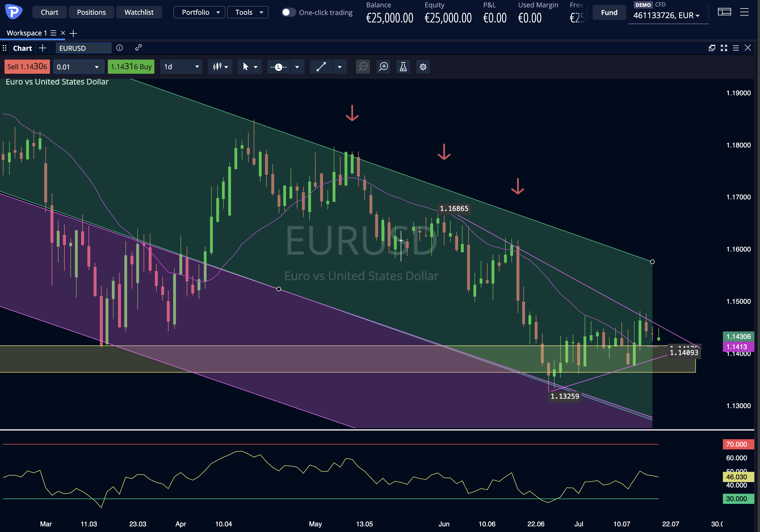This screenshot has height=532, width=760.
Task: Click the 1.16865 price label
Action: point(454,209)
